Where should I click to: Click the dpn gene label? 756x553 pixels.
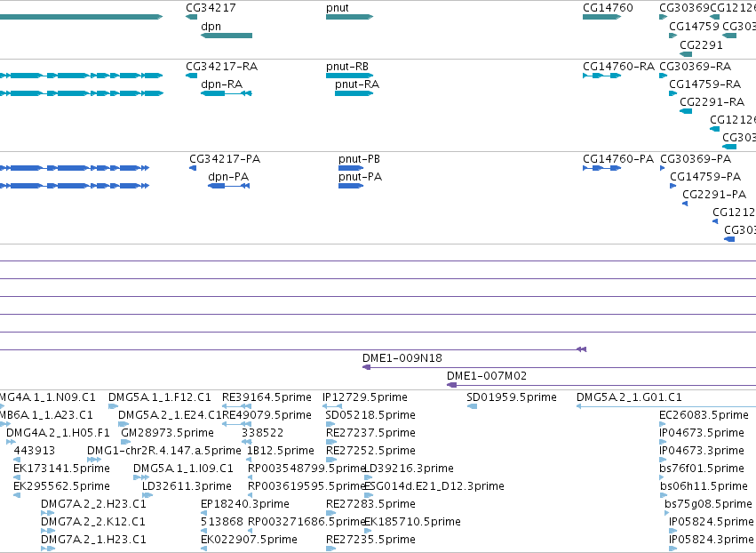point(211,27)
